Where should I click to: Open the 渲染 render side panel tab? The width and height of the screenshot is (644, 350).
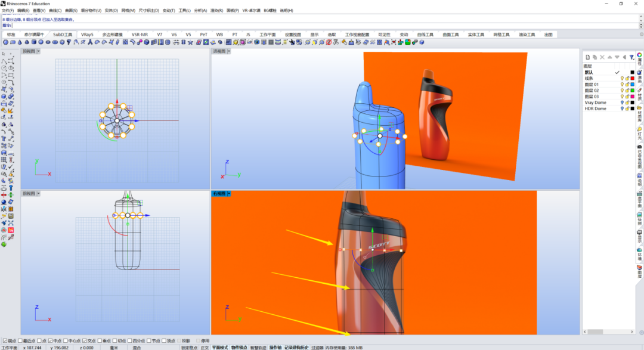click(x=639, y=76)
